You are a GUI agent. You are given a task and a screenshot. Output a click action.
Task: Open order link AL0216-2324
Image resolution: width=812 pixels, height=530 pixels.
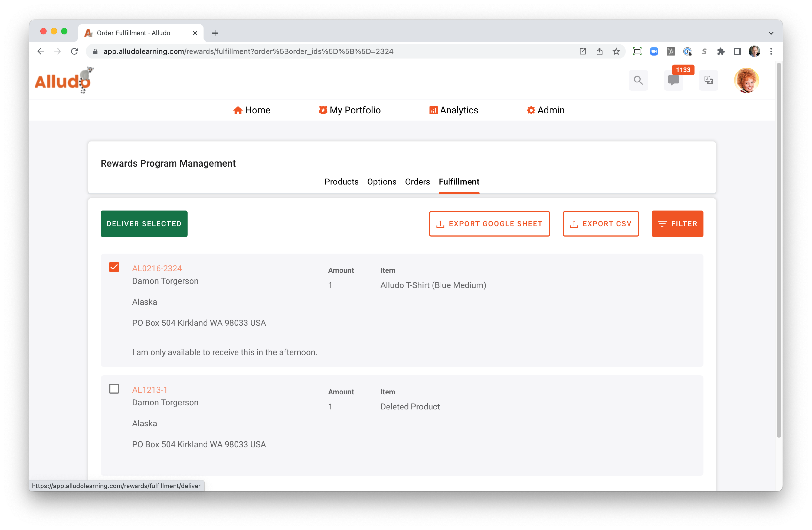click(x=157, y=269)
